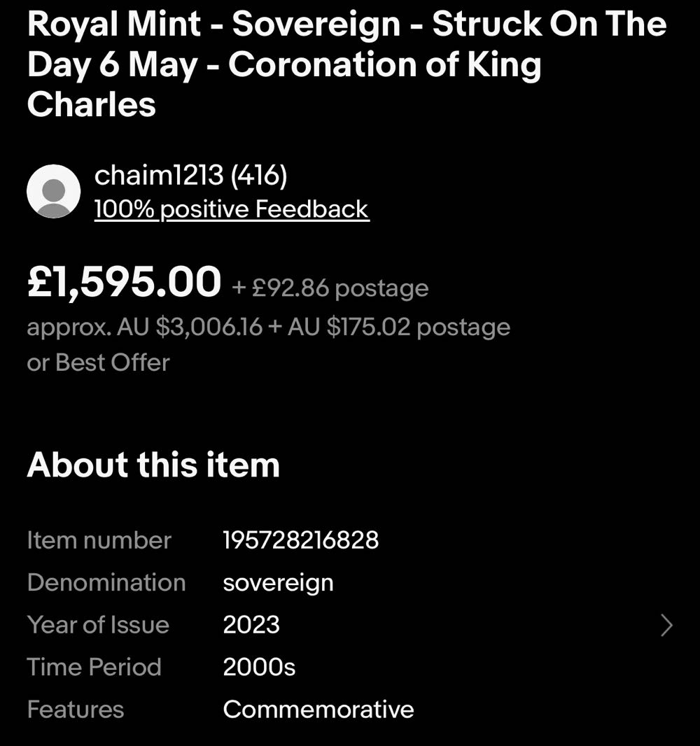Click the Denomination label
The height and width of the screenshot is (746, 700).
106,582
